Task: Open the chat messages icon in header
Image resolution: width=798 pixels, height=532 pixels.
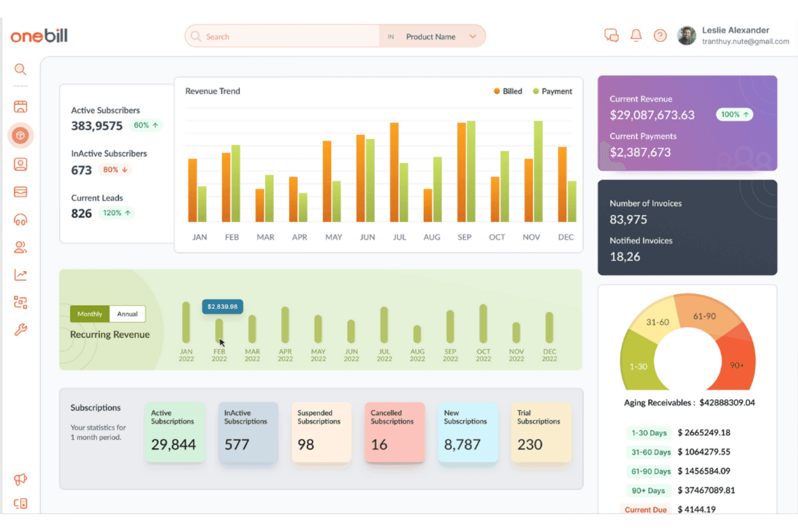Action: point(611,36)
